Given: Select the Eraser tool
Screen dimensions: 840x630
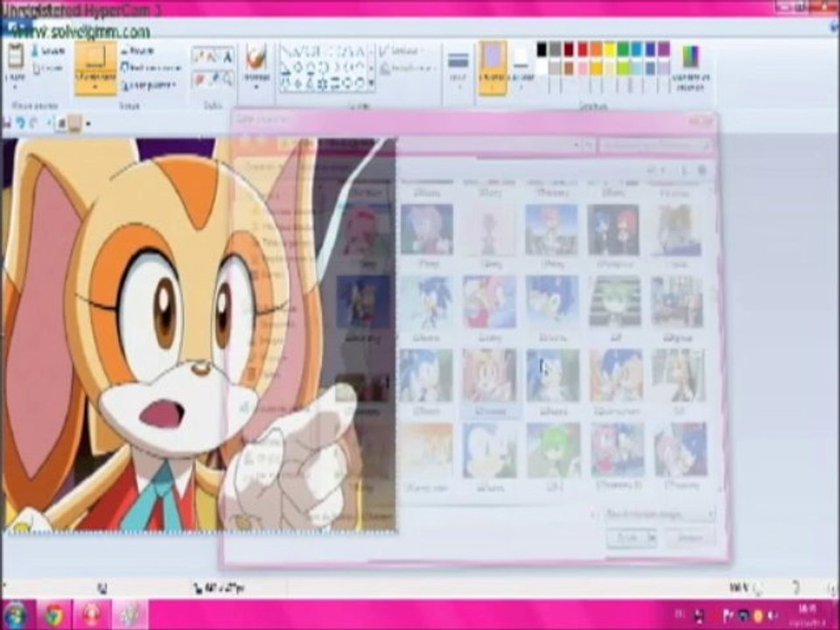Looking at the screenshot, I should 199,80.
